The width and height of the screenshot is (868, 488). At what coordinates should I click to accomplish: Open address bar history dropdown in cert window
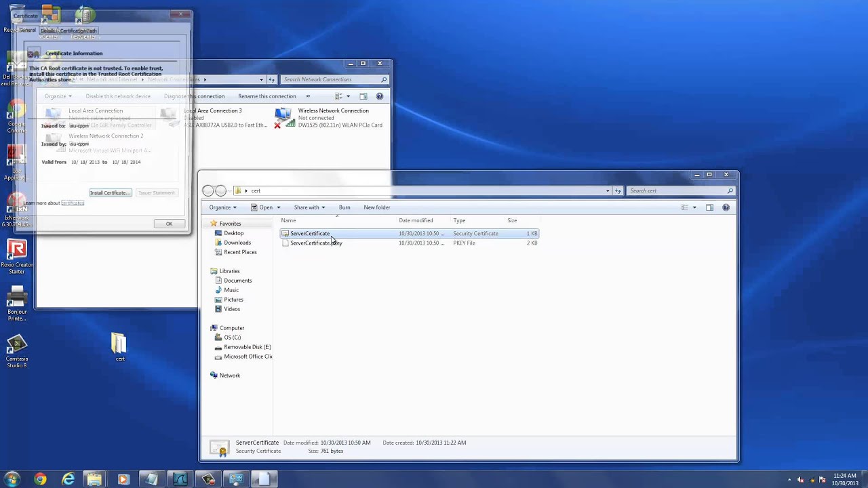pos(608,190)
